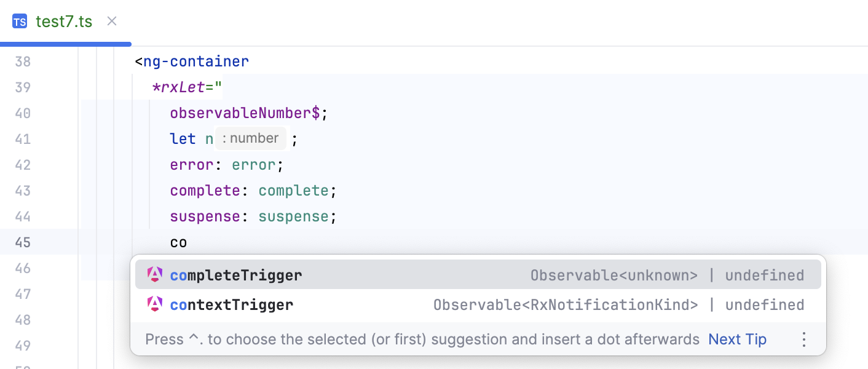The width and height of the screenshot is (868, 369).
Task: Choose the contextTrigger completion suggestion
Action: click(232, 304)
